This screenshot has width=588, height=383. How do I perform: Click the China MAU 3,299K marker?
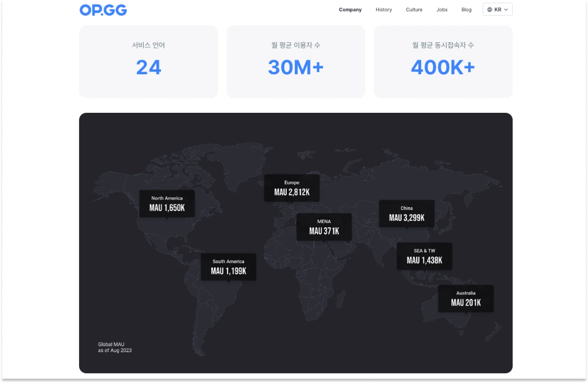coord(406,214)
